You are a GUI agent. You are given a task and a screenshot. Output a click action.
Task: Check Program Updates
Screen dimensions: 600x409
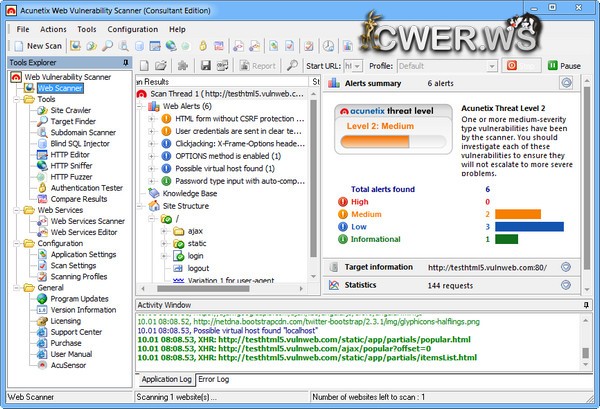(x=79, y=299)
